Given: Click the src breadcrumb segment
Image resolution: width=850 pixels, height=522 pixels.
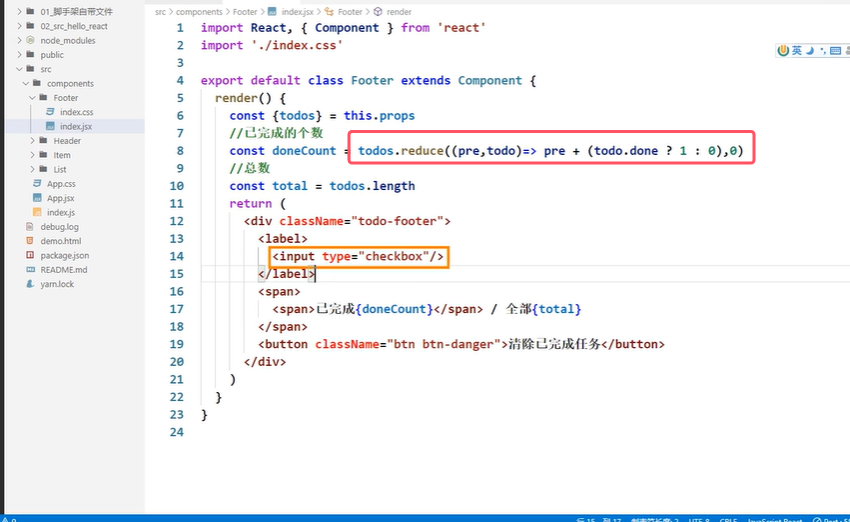Looking at the screenshot, I should click(x=160, y=11).
